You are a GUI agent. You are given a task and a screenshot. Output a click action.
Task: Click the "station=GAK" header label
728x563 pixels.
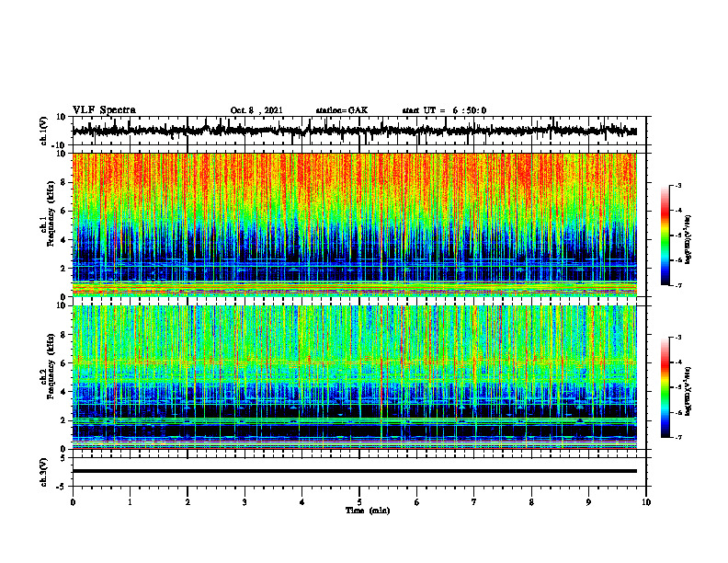342,110
